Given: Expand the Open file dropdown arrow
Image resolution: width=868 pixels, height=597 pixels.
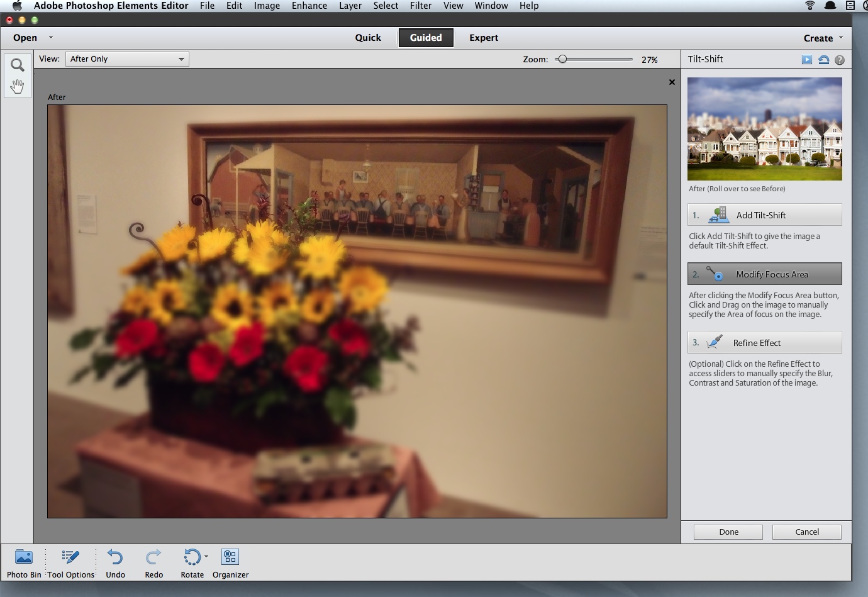Looking at the screenshot, I should 51,38.
